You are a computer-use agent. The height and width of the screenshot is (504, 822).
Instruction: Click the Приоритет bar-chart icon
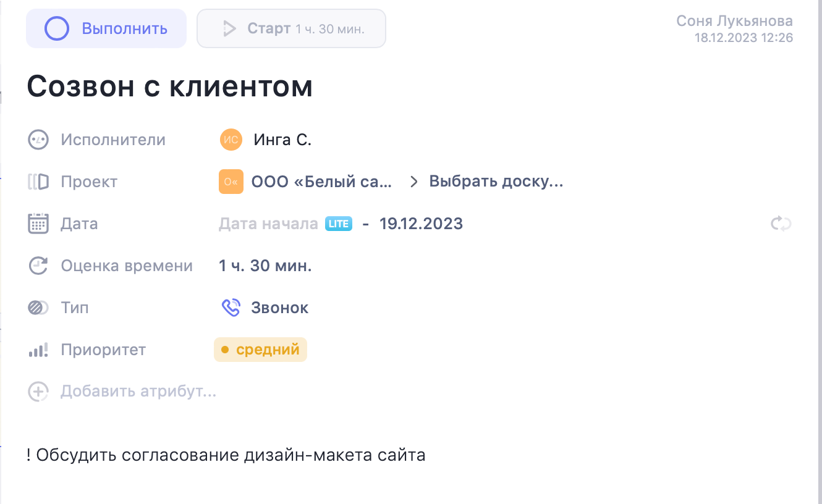38,349
